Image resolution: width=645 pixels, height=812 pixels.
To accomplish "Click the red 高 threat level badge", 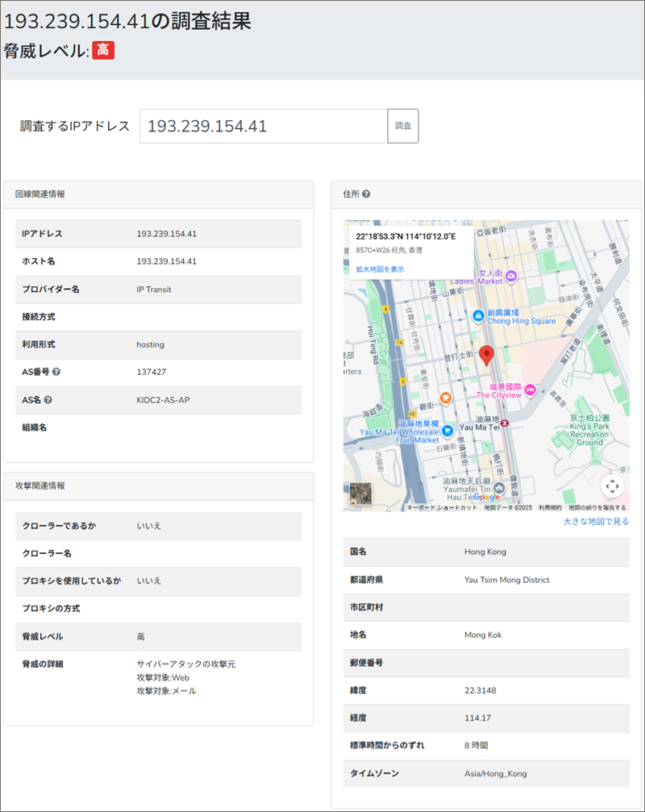I will [x=103, y=50].
